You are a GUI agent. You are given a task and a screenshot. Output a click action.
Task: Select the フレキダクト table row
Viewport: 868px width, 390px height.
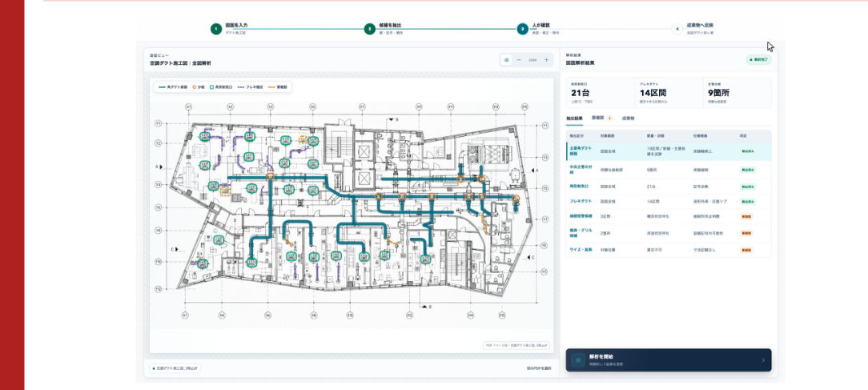tap(669, 202)
